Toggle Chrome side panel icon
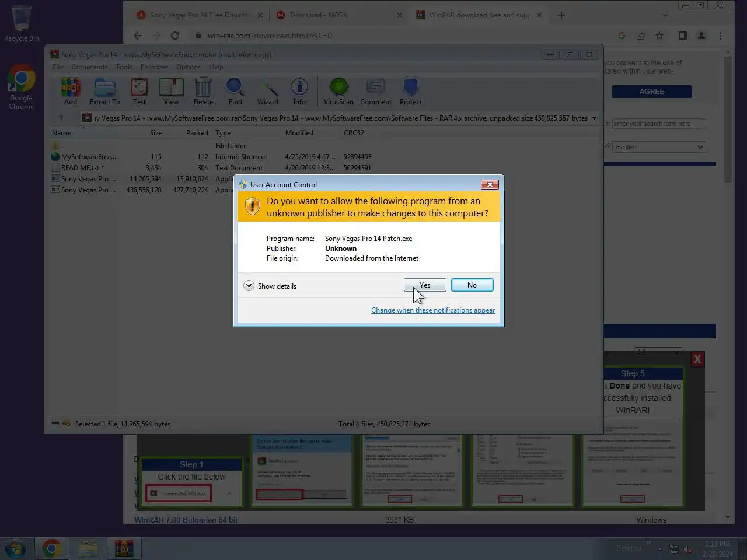747x560 pixels. pyautogui.click(x=683, y=36)
